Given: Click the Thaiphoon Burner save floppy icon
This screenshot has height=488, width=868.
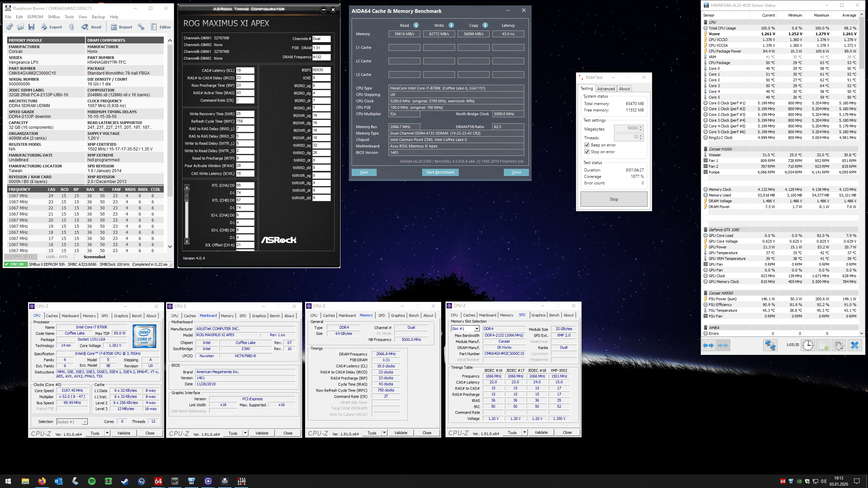Looking at the screenshot, I should click(x=32, y=27).
